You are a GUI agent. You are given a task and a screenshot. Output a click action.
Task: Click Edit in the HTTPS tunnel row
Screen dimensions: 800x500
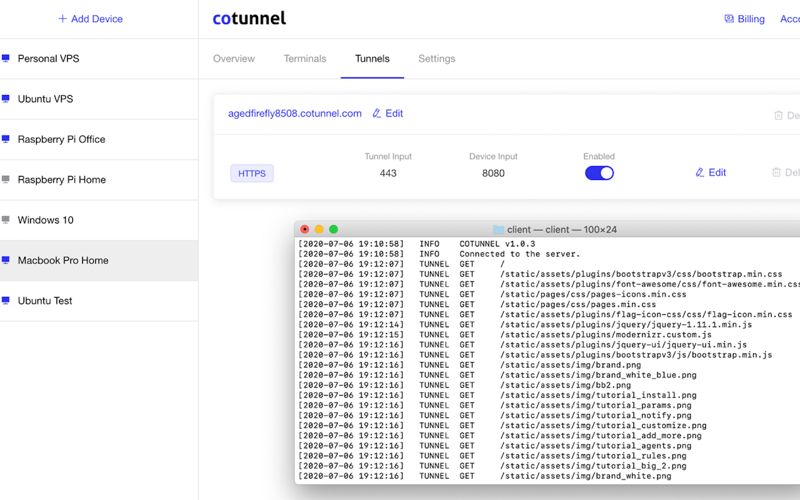711,172
